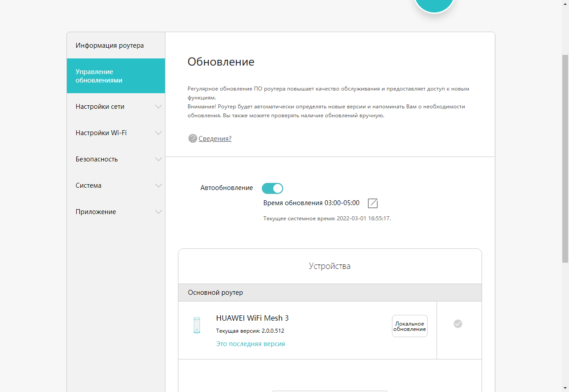Click the Автообновление label
The image size is (569, 392).
[227, 188]
